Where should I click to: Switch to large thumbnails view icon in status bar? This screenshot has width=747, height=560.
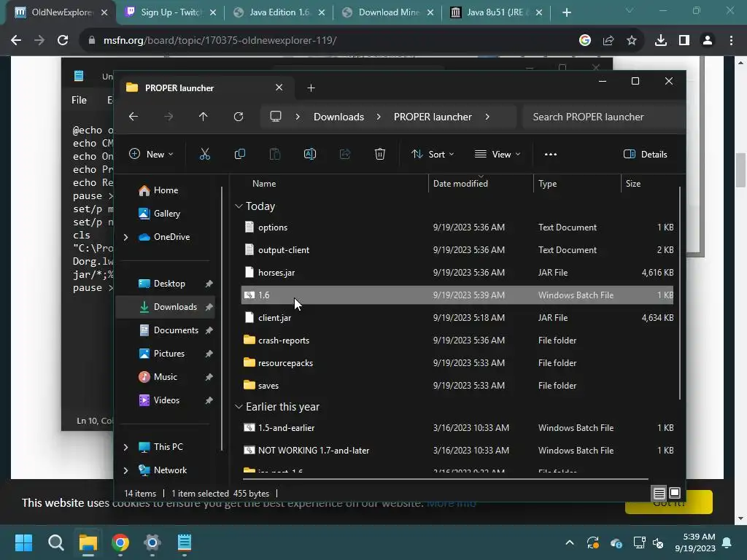pyautogui.click(x=675, y=493)
